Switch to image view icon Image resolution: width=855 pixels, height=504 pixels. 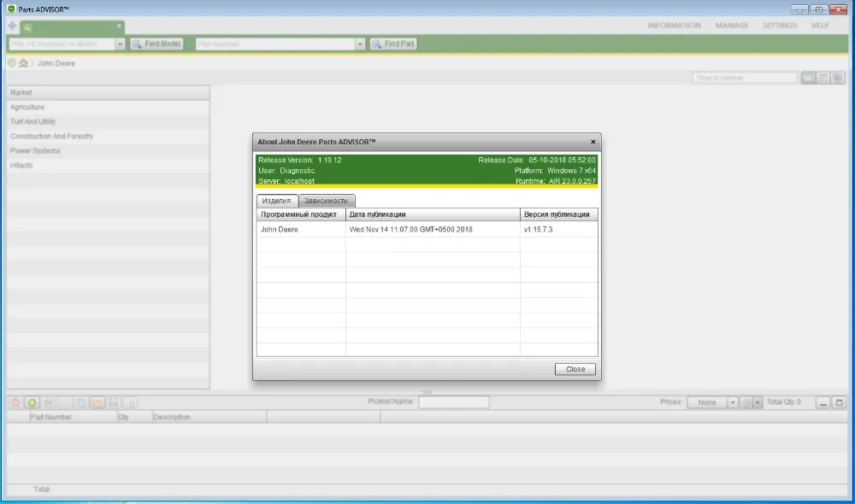click(x=838, y=78)
